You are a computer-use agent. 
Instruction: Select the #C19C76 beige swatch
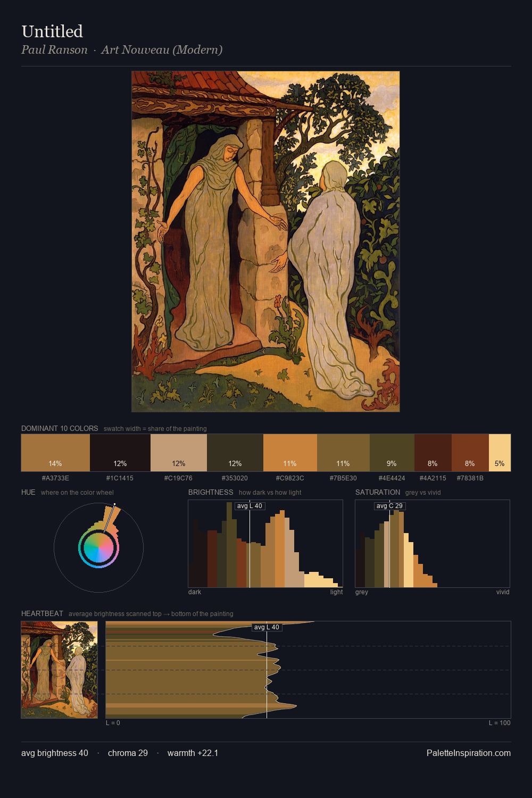point(179,453)
